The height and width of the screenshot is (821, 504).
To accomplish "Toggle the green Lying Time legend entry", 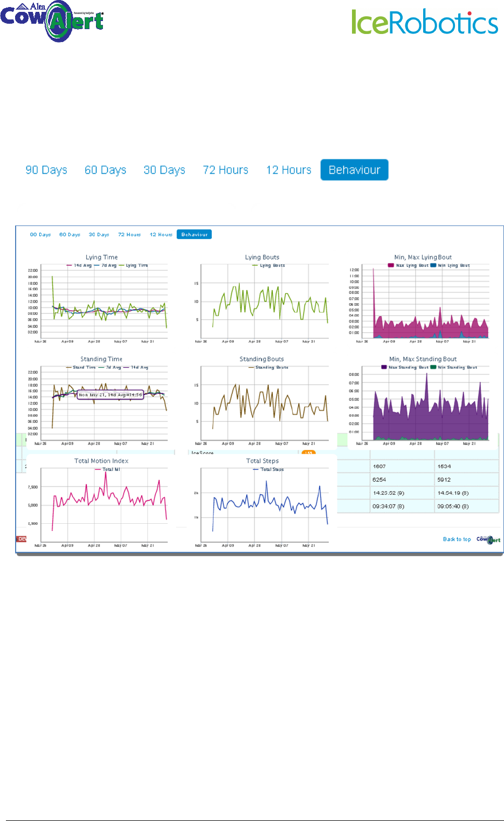I will click(x=134, y=265).
